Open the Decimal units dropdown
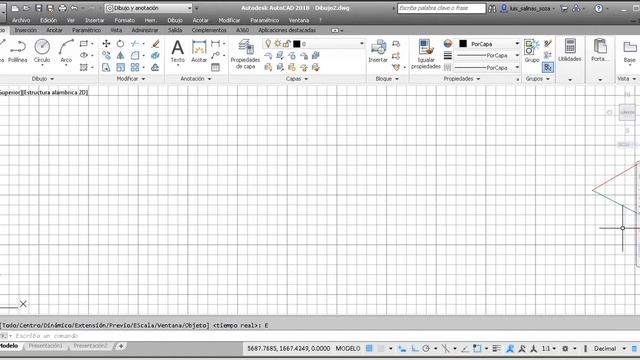Image resolution: width=640 pixels, height=360 pixels. 610,349
